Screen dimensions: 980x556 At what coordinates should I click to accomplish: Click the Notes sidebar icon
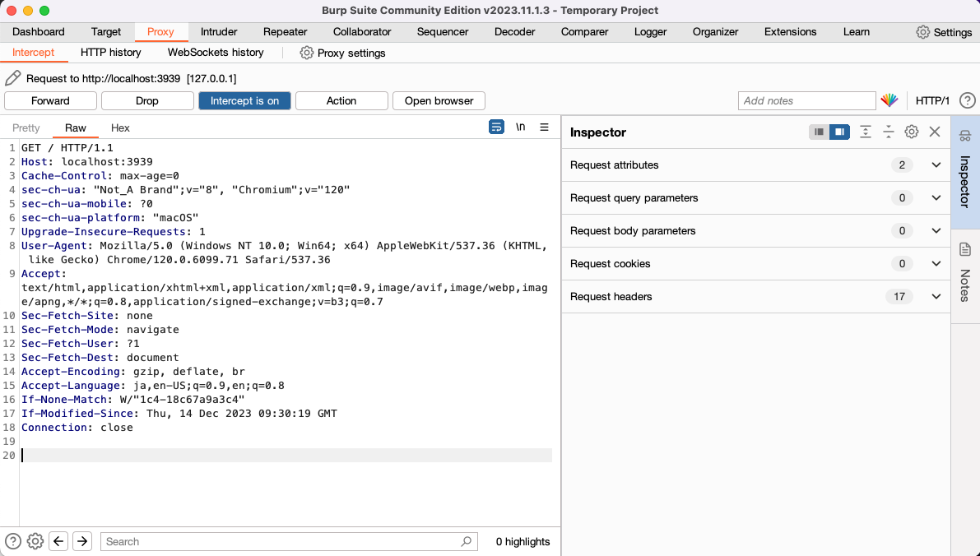click(965, 249)
